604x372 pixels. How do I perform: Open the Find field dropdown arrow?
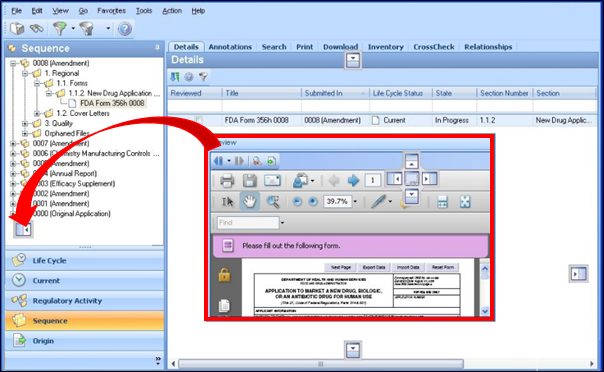click(x=282, y=223)
